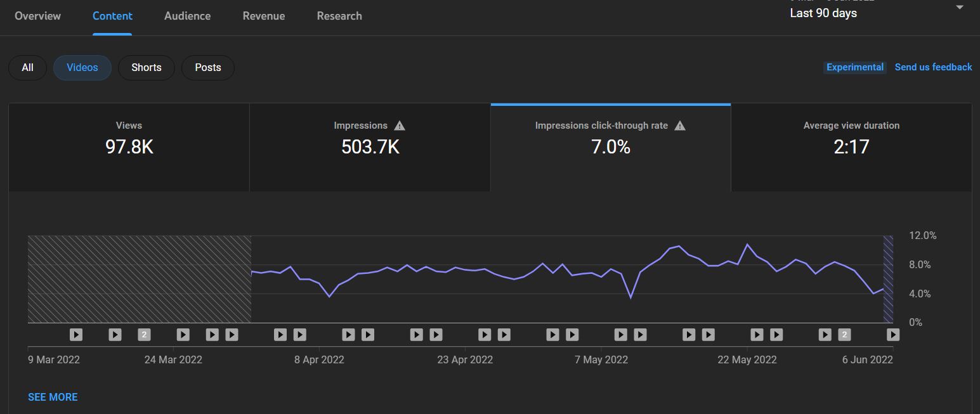Go to the Research tab
This screenshot has height=414, width=980.
[339, 16]
